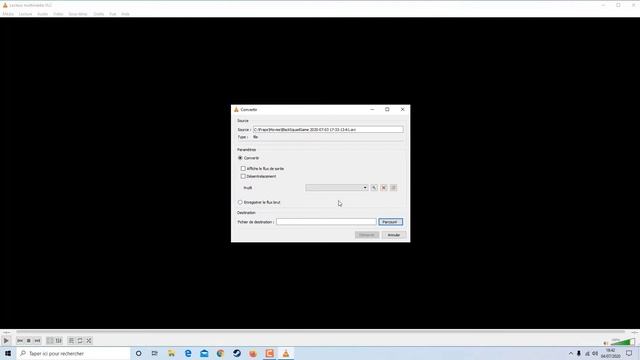Click the Annuler button
The height and width of the screenshot is (360, 640).
pyautogui.click(x=394, y=235)
